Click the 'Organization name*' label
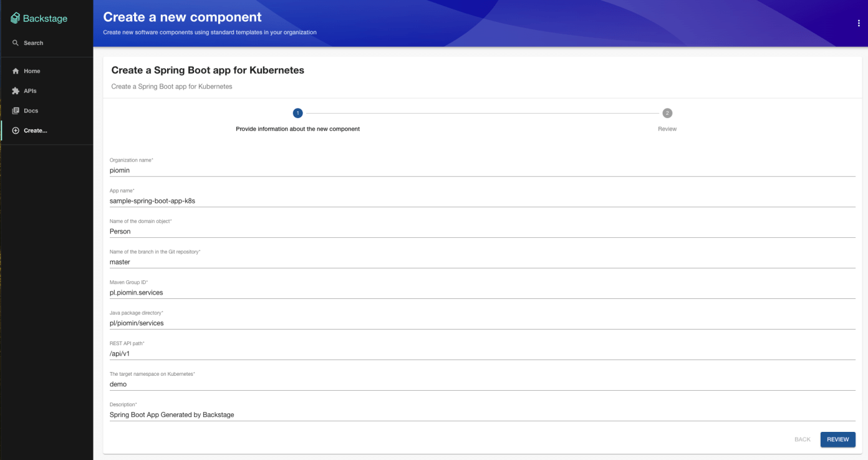 (132, 160)
